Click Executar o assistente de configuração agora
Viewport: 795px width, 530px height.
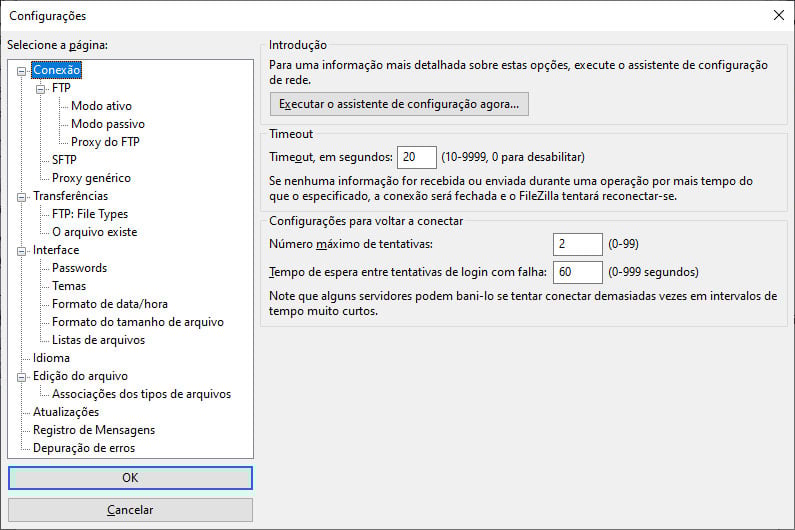pos(399,104)
